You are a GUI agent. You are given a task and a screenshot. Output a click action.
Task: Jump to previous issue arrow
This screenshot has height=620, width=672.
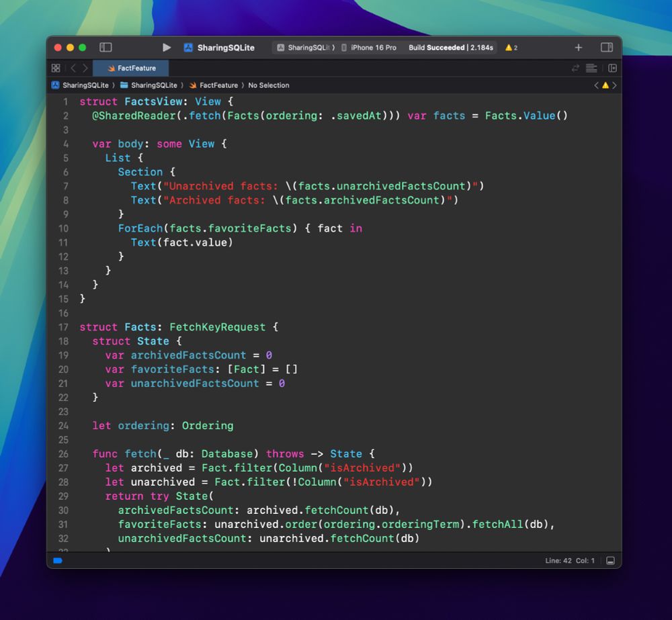[596, 85]
